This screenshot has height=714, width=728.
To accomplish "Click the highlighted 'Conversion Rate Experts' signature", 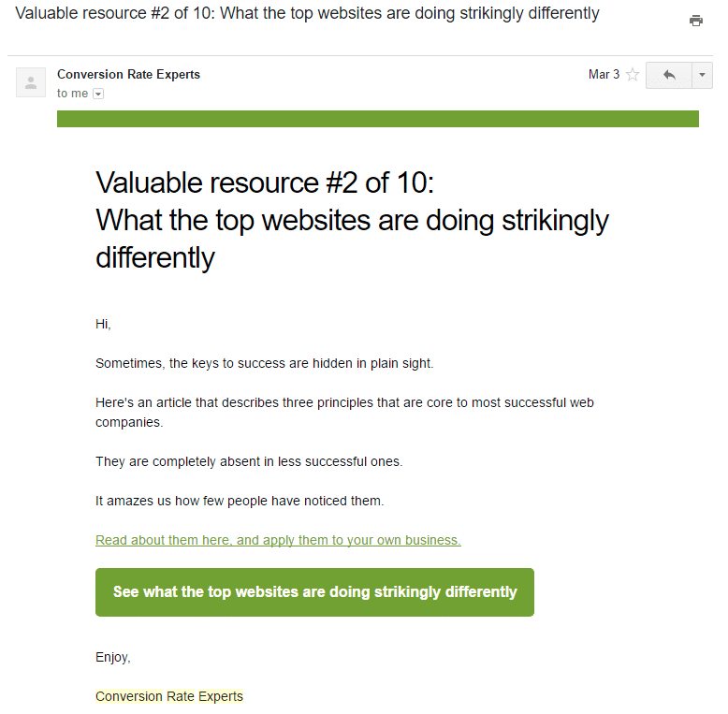I will pos(169,696).
